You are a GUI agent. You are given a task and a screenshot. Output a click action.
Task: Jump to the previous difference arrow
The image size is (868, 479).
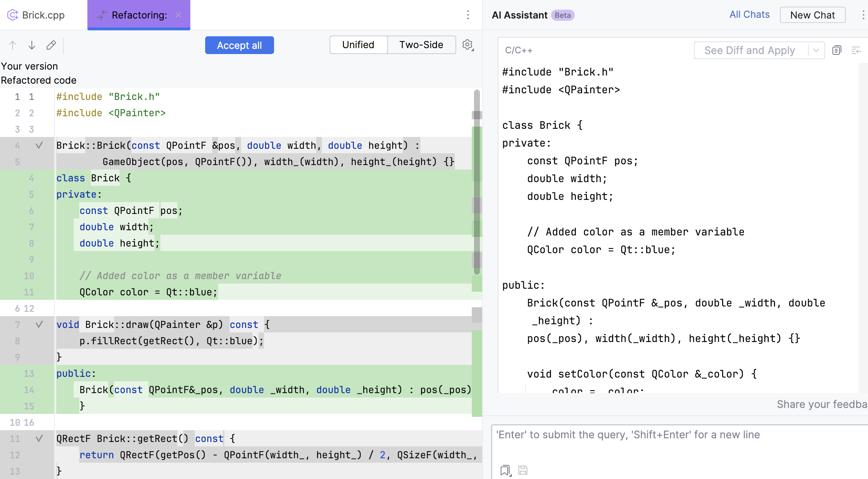13,45
